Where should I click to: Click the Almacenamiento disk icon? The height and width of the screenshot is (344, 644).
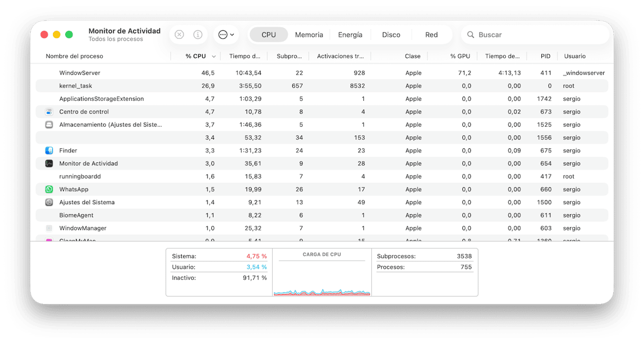coord(49,125)
